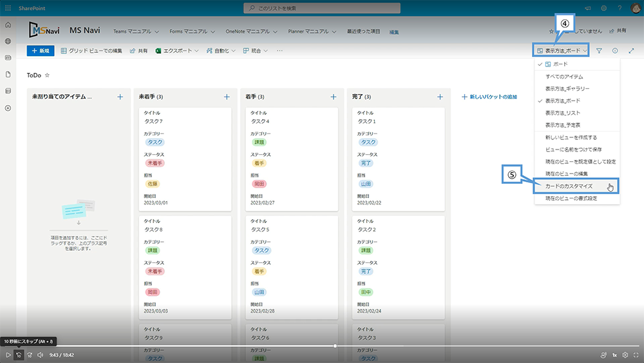Choose 現在のビューを既定値として設定

click(577, 162)
